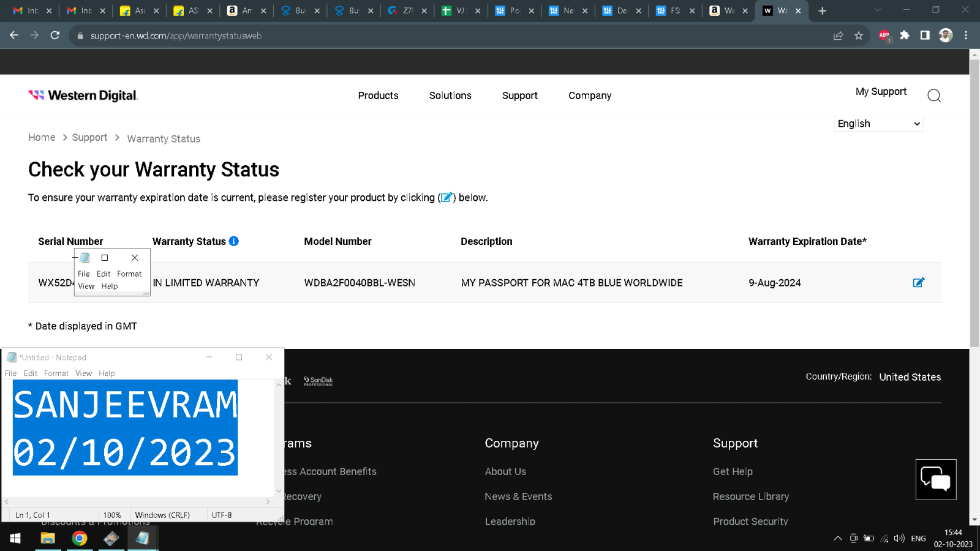The height and width of the screenshot is (551, 980).
Task: Click the Warranty Status info icon
Action: (x=234, y=241)
